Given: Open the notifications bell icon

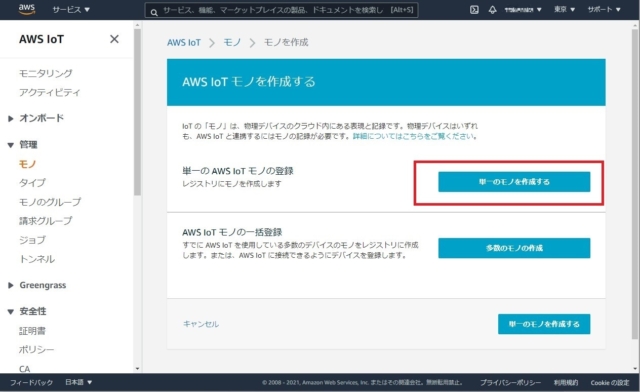Looking at the screenshot, I should coord(492,9).
